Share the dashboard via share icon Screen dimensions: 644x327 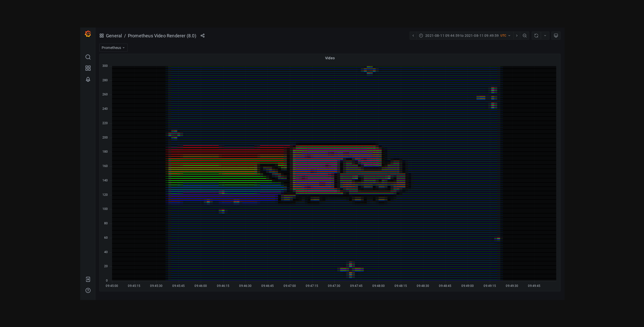[203, 36]
